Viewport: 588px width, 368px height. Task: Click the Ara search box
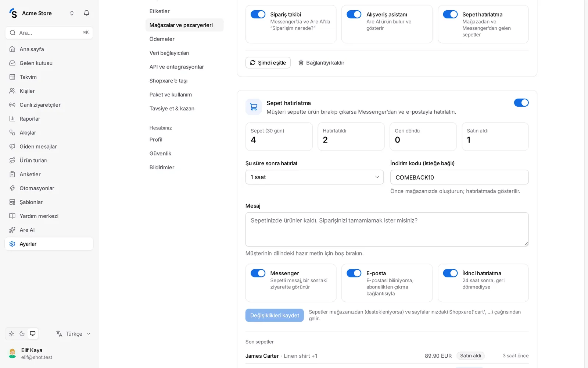pos(49,33)
